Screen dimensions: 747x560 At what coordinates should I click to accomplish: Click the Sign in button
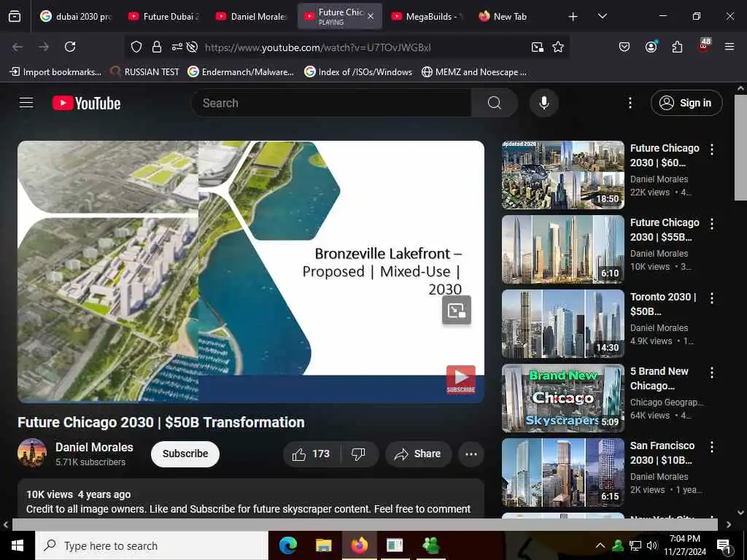pos(686,103)
